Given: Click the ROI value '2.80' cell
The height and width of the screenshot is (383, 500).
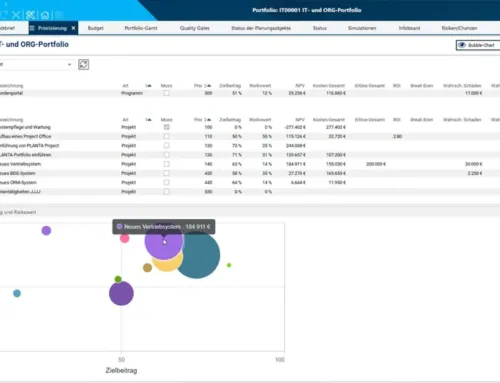Looking at the screenshot, I should pyautogui.click(x=397, y=136).
